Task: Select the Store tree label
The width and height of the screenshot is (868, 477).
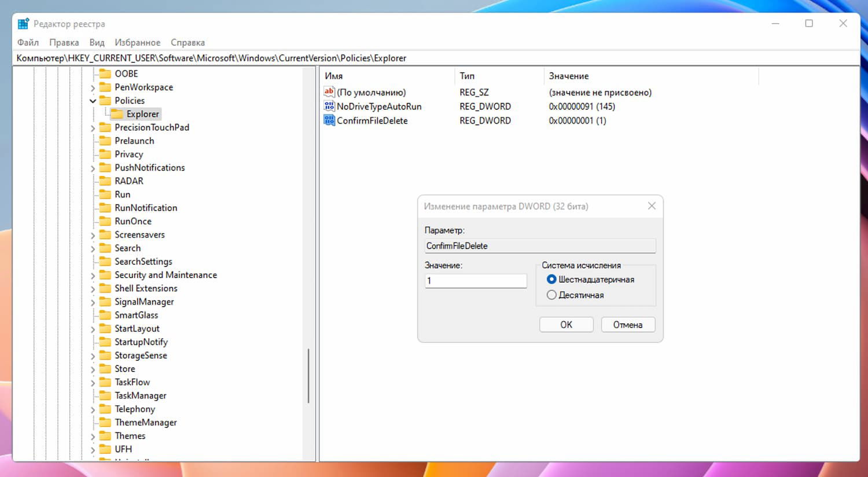Action: [x=125, y=369]
